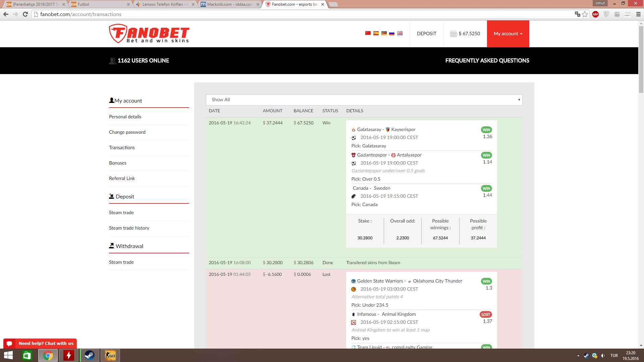Open Windows Start menu
Viewport: 644px width, 362px height.
(8, 355)
